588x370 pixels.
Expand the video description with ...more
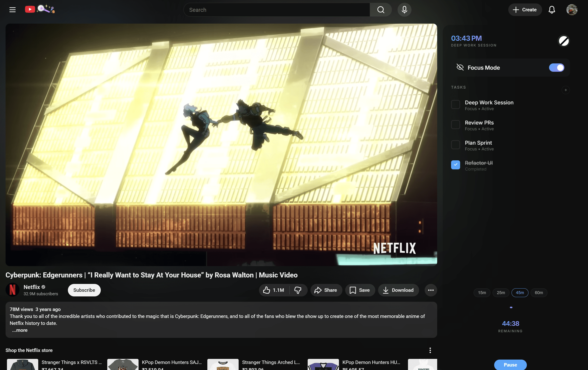click(19, 330)
